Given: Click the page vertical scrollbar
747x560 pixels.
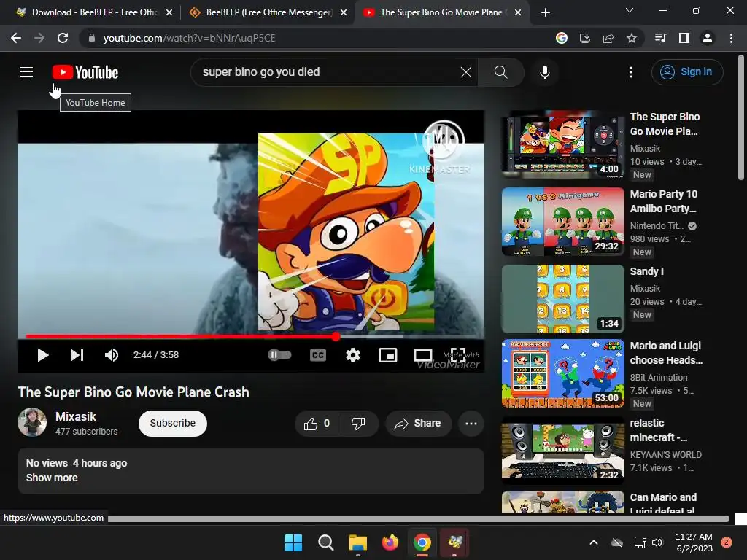Looking at the screenshot, I should click(741, 117).
